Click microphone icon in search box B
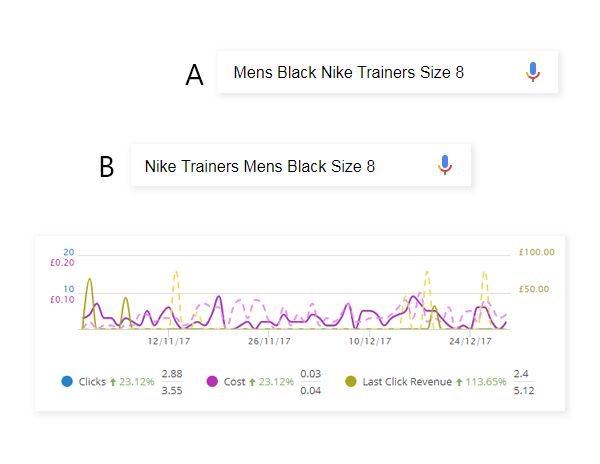600x464 pixels. point(445,165)
